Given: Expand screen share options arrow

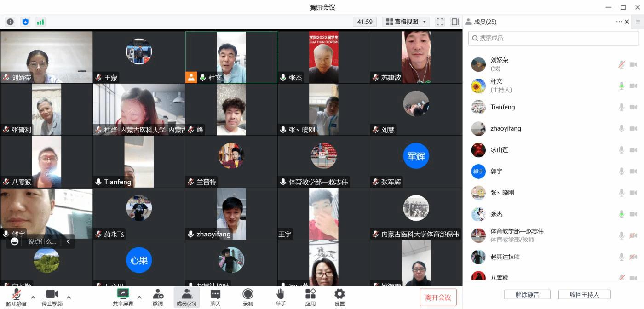Looking at the screenshot, I should (139, 297).
